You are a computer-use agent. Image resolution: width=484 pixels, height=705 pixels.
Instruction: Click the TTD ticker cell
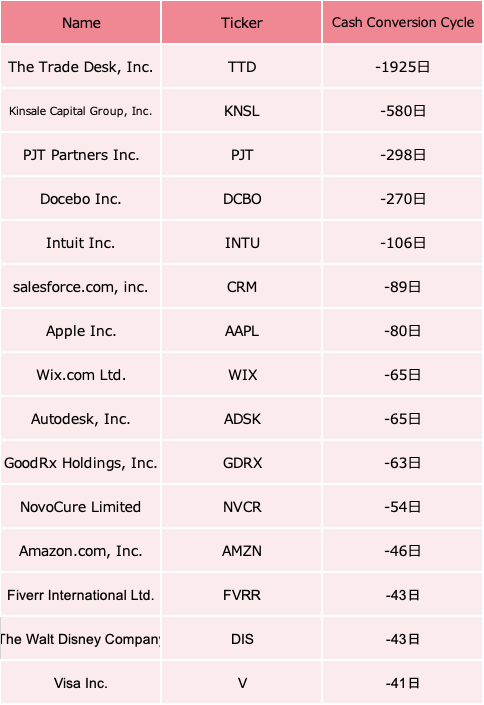click(x=242, y=67)
